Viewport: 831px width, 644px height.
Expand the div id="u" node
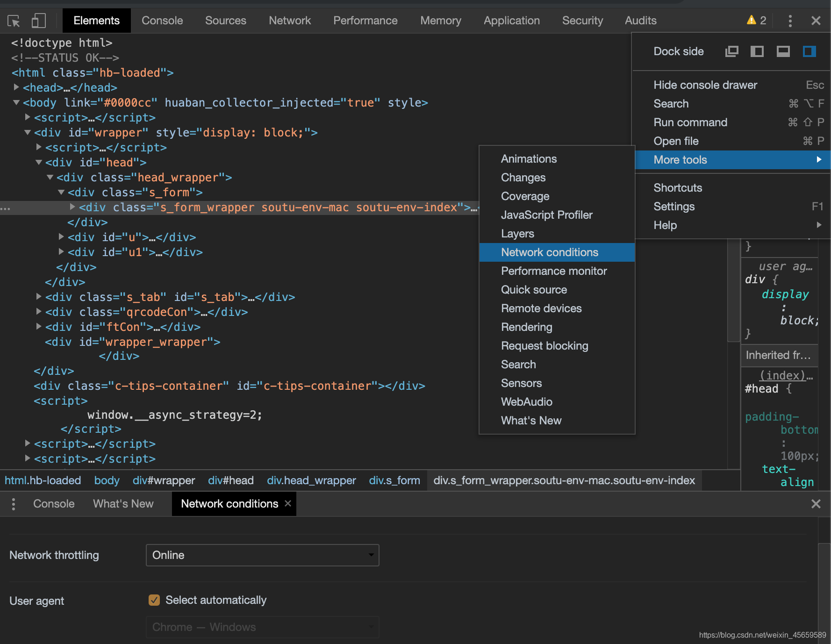(61, 237)
